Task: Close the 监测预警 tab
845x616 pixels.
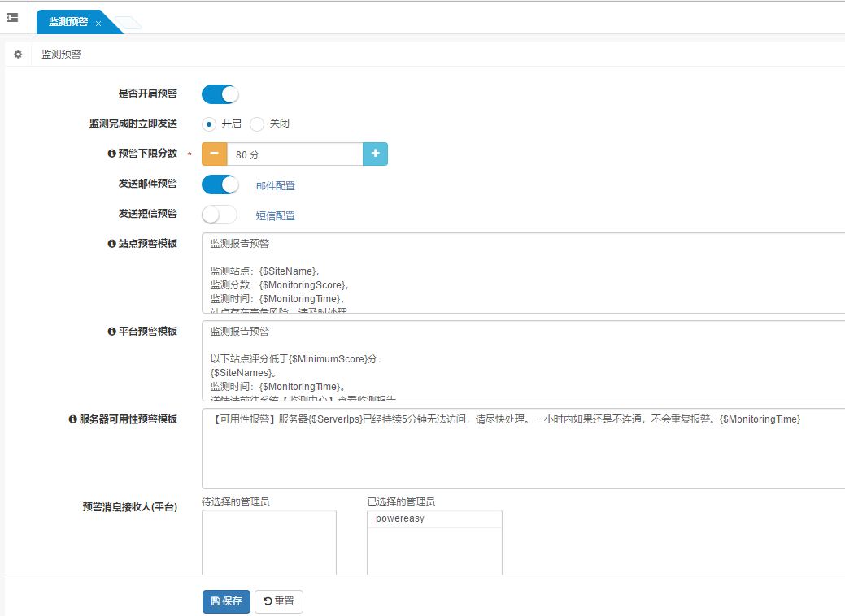Action: [x=98, y=24]
